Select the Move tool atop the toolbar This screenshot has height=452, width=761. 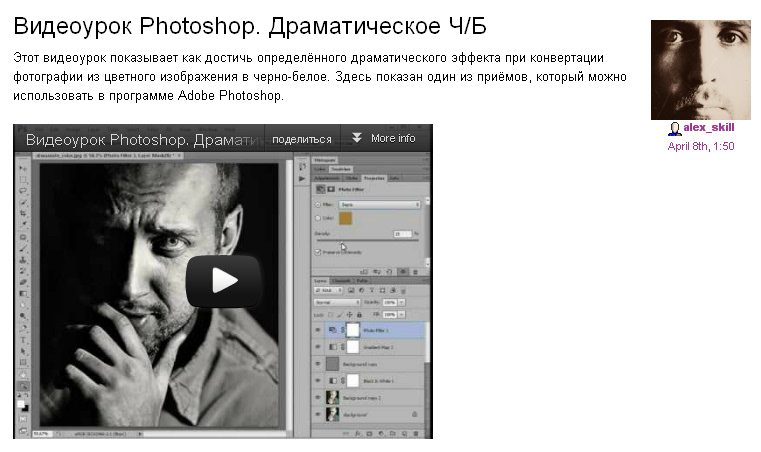point(23,170)
